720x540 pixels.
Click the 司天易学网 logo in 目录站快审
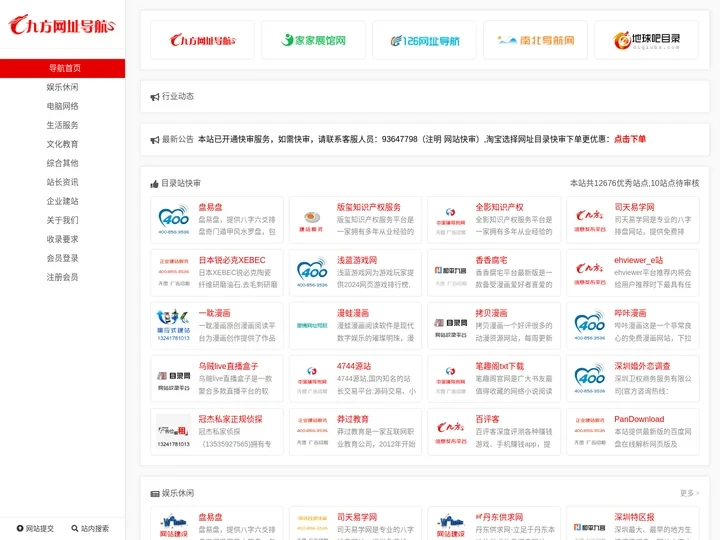click(590, 219)
